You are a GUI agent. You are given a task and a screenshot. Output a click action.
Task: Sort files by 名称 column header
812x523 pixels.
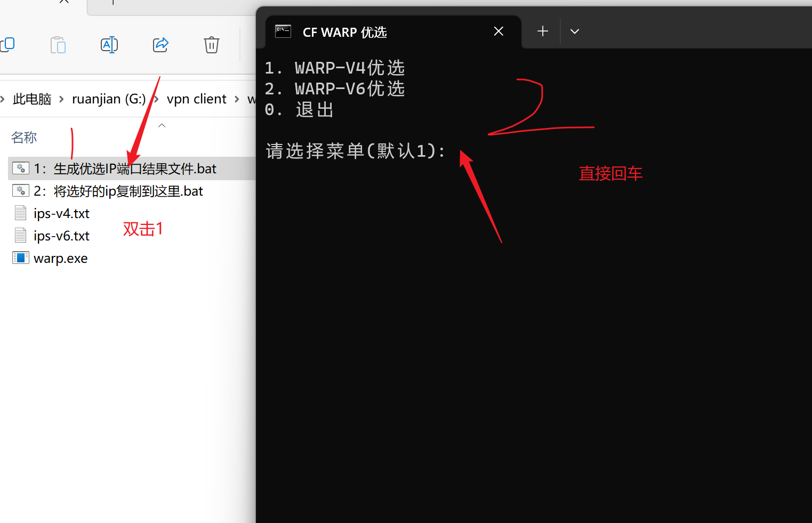[x=25, y=138]
